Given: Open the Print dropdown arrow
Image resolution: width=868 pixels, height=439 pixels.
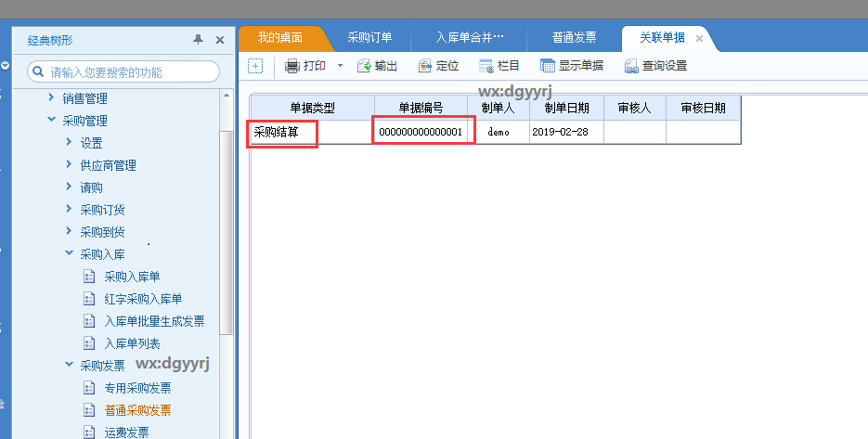Looking at the screenshot, I should (x=340, y=66).
